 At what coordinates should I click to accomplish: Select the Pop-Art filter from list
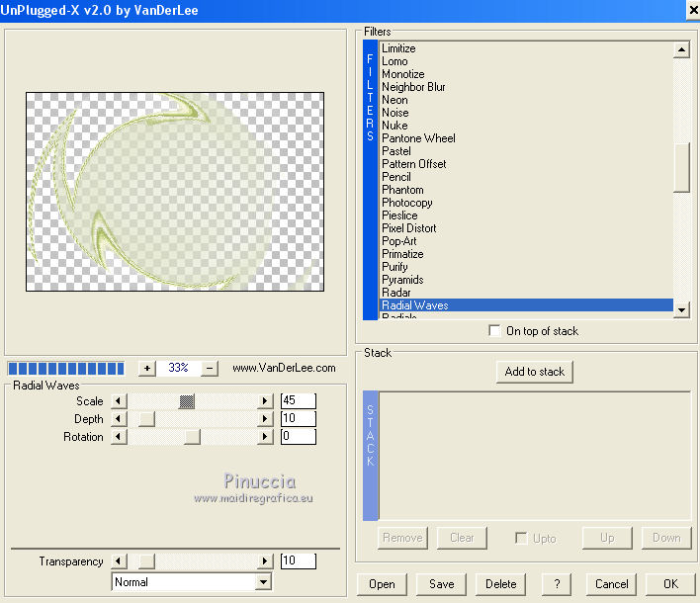tap(399, 241)
